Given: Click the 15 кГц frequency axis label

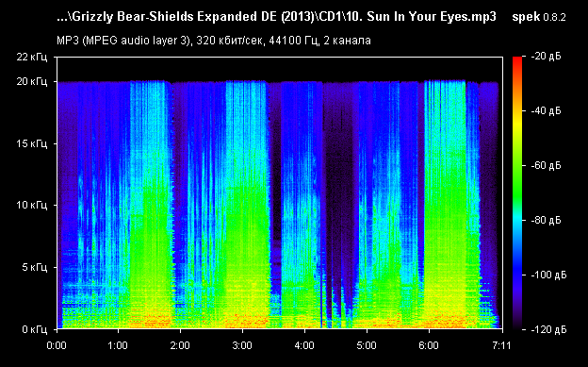Looking at the screenshot, I should tap(32, 143).
